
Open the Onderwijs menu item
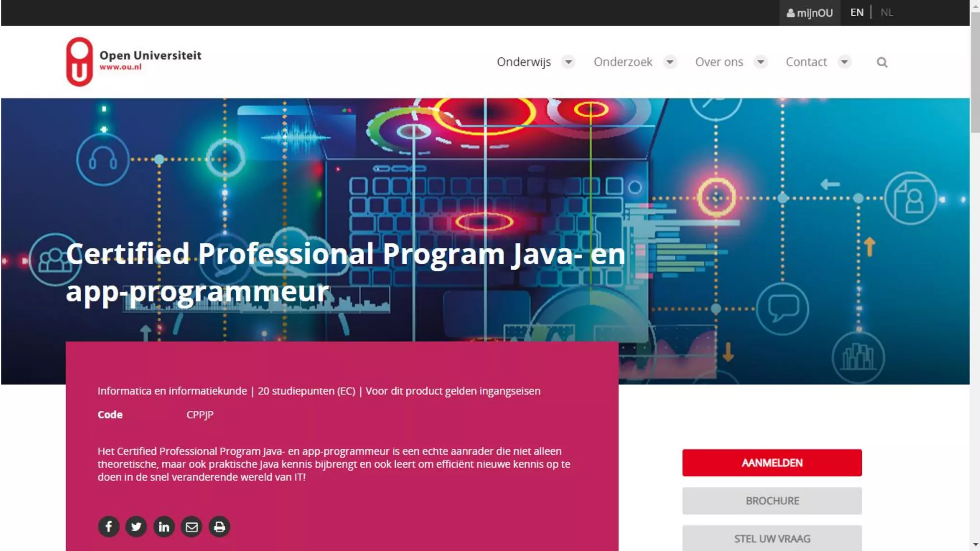coord(523,62)
